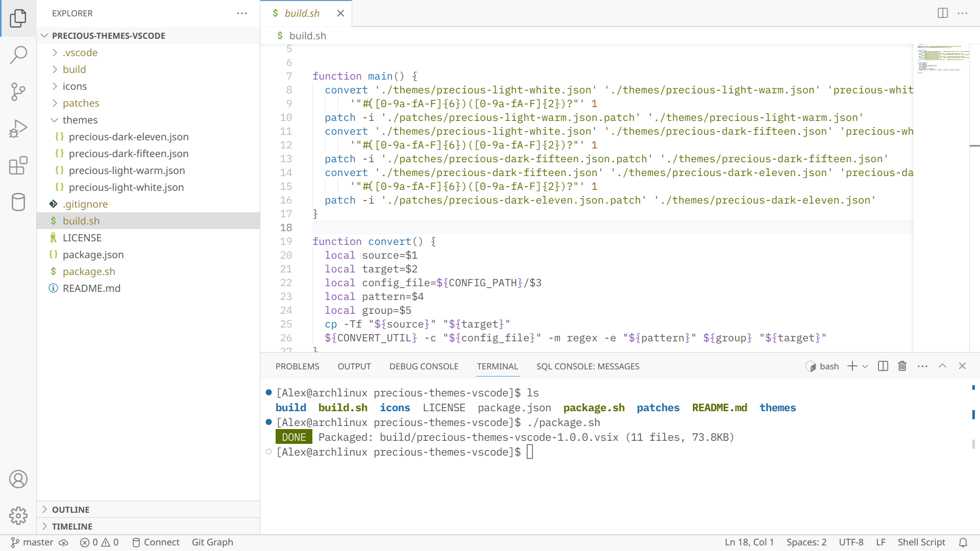
Task: Expand the patches folder
Action: pyautogui.click(x=81, y=103)
